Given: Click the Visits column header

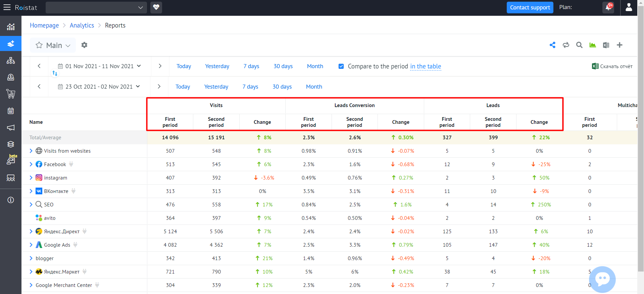Looking at the screenshot, I should [x=216, y=105].
